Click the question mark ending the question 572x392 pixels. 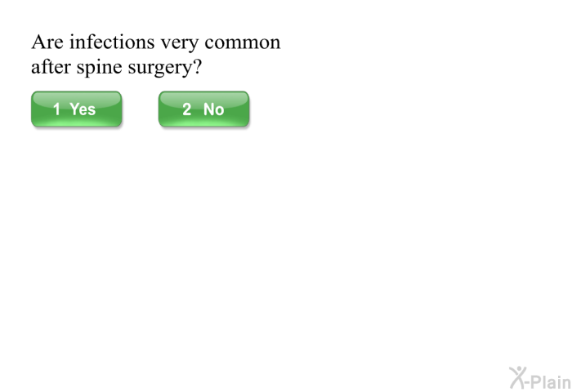tap(197, 68)
